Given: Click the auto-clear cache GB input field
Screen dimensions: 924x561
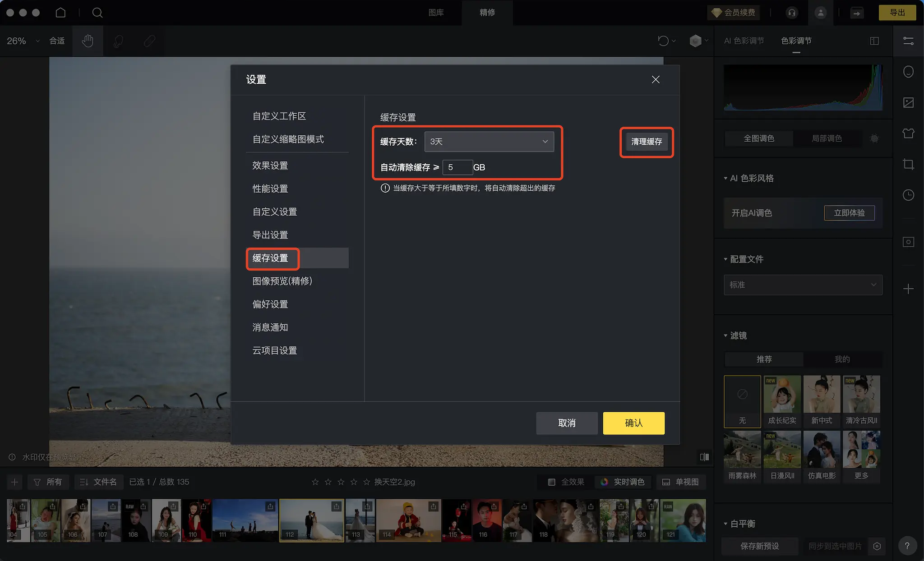Looking at the screenshot, I should 457,167.
